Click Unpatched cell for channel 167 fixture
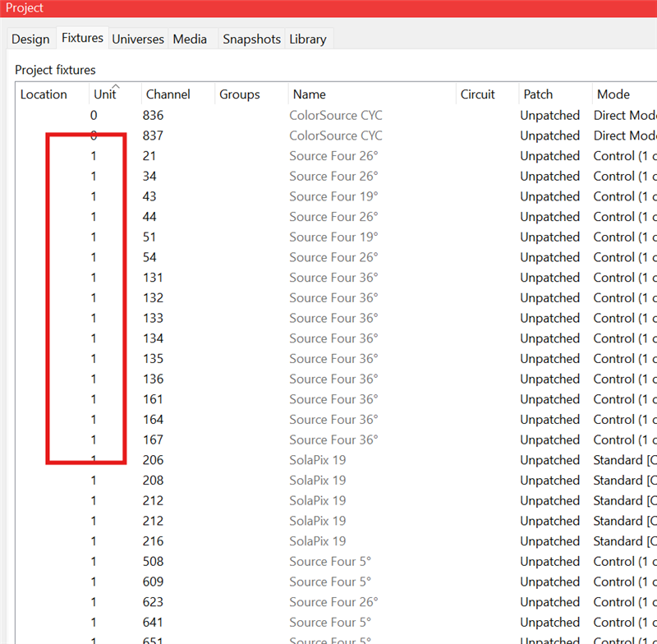This screenshot has height=644, width=657. click(549, 440)
